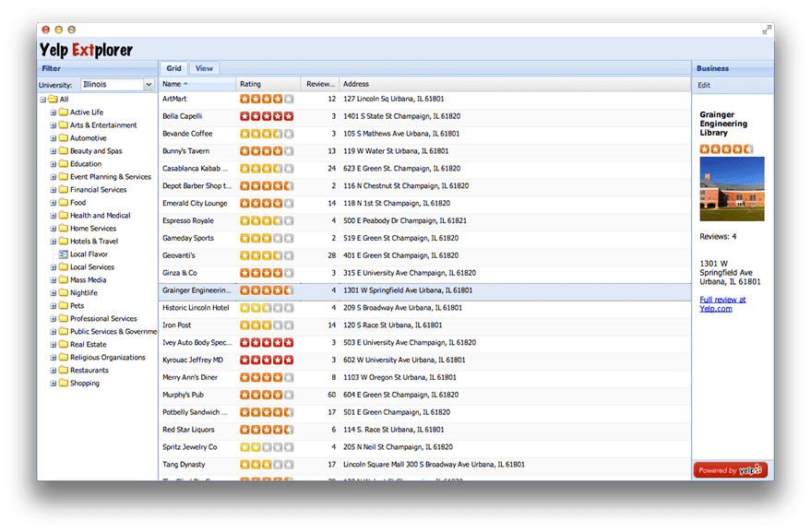Click the Real Estate folder icon
This screenshot has width=811, height=532.
coord(63,344)
